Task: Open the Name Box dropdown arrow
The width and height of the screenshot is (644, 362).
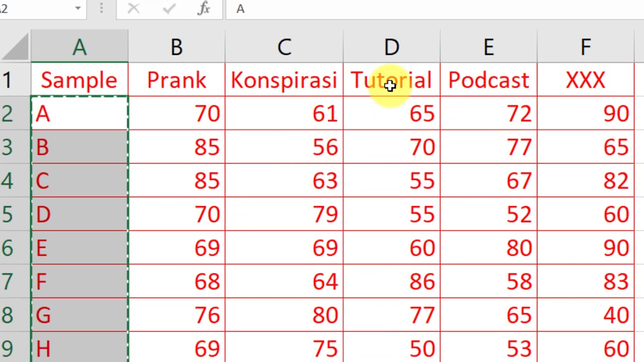Action: (78, 9)
